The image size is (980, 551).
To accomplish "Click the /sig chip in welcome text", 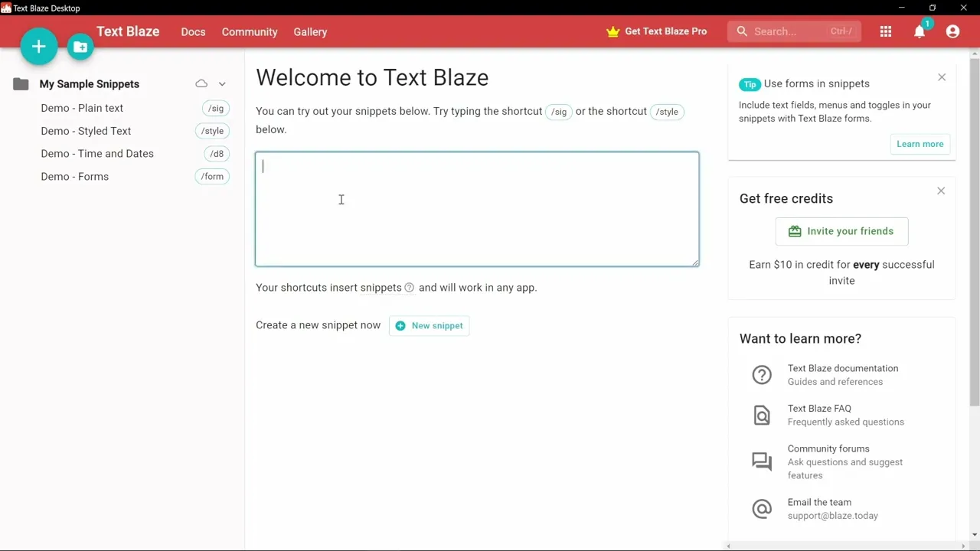I will [559, 112].
